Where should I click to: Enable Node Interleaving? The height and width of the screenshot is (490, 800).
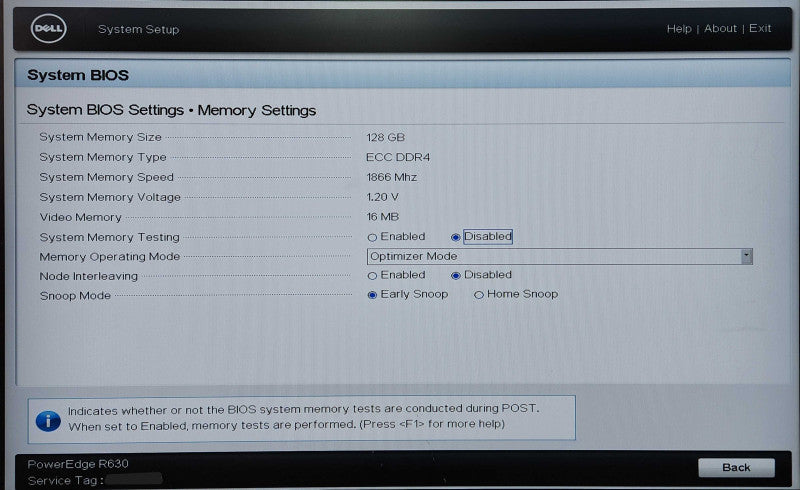pos(372,276)
